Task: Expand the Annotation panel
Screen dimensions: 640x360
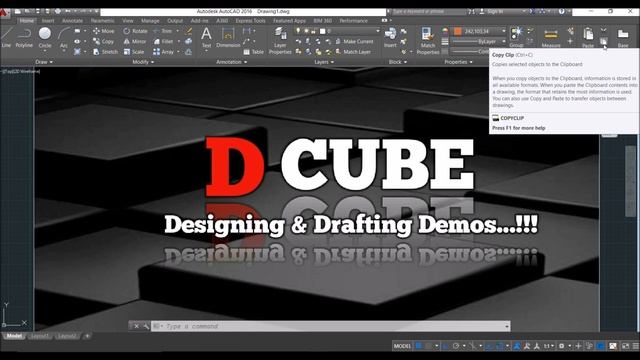Action: point(231,62)
